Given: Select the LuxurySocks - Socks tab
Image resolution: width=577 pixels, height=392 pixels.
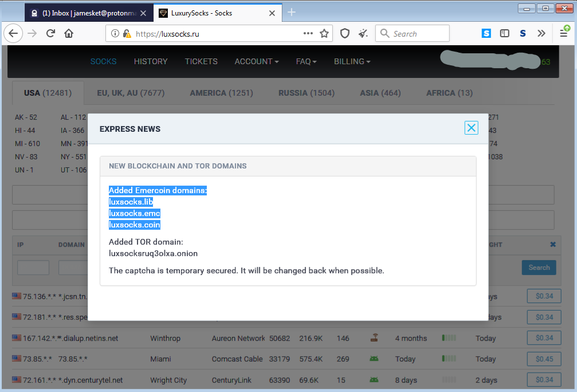Looking at the screenshot, I should pos(218,13).
